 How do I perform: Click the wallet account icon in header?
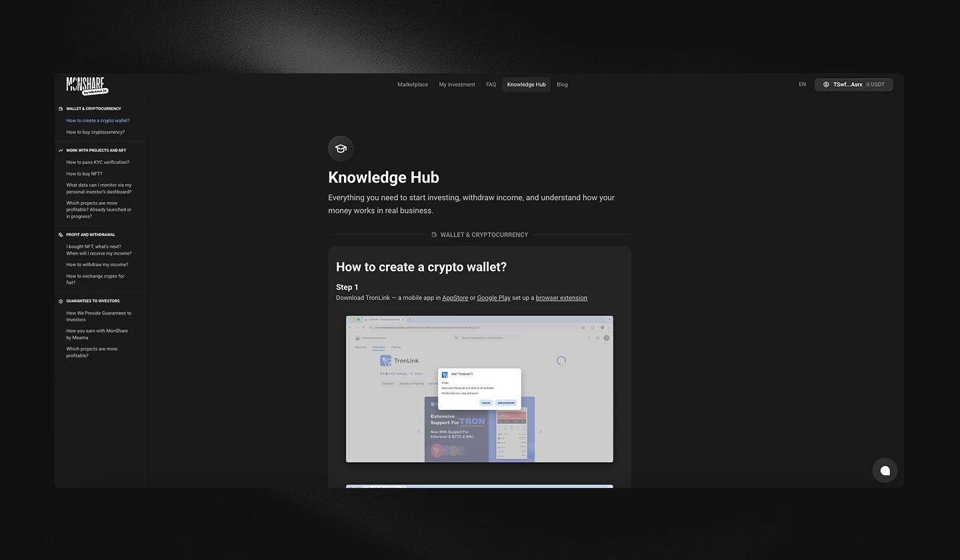[x=826, y=85]
